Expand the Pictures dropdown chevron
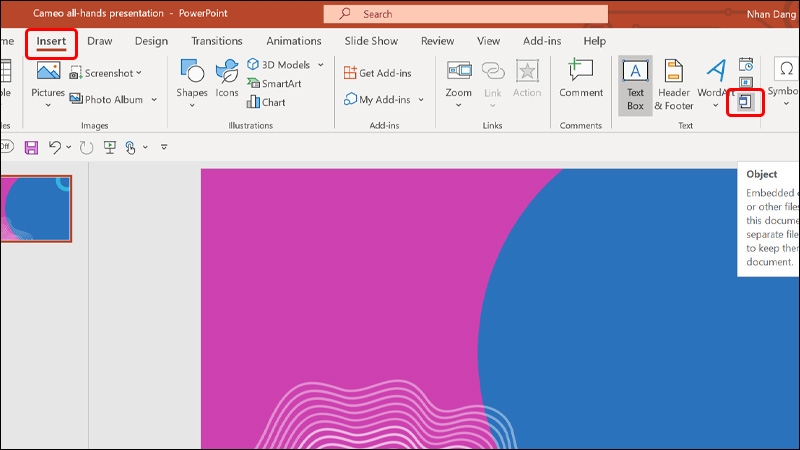The image size is (800, 450). click(x=48, y=105)
